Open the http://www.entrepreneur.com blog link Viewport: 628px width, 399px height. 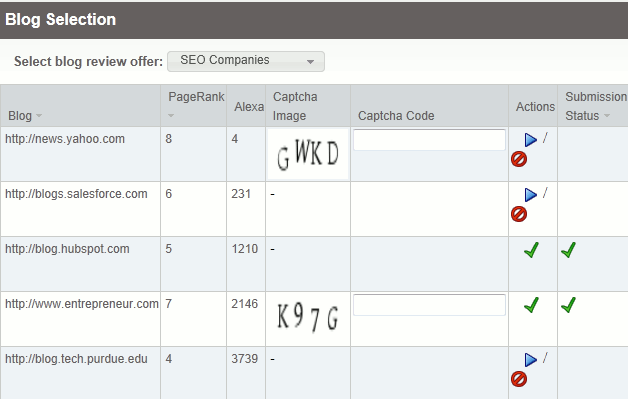[x=82, y=304]
